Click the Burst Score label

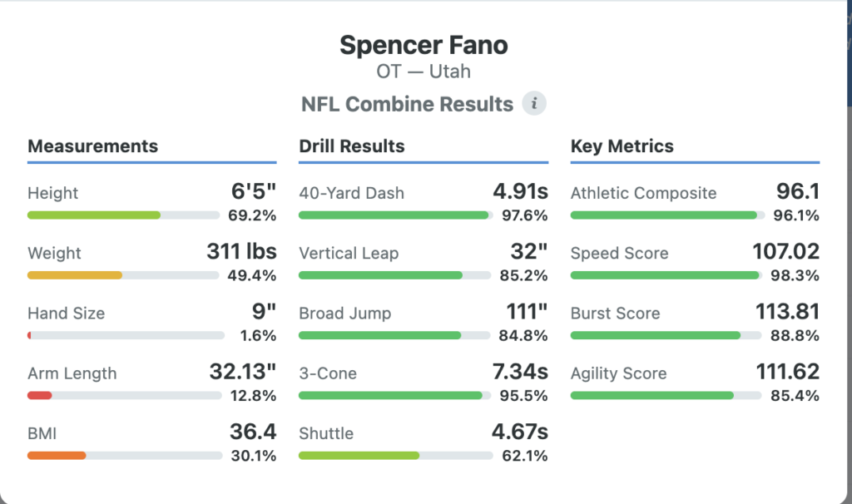615,314
